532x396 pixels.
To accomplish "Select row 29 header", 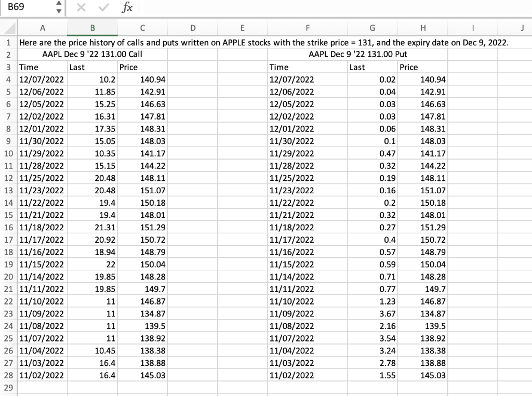I will coord(8,388).
